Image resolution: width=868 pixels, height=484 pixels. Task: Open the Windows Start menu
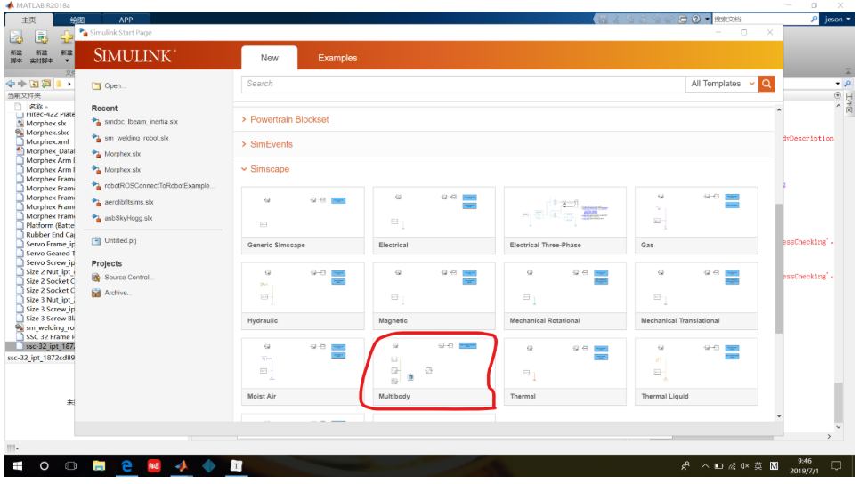(x=18, y=466)
